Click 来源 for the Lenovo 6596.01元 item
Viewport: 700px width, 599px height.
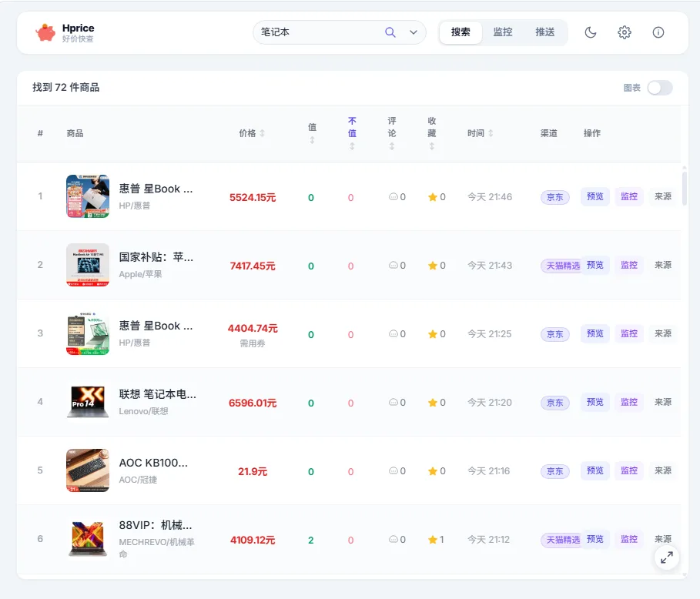tap(663, 402)
